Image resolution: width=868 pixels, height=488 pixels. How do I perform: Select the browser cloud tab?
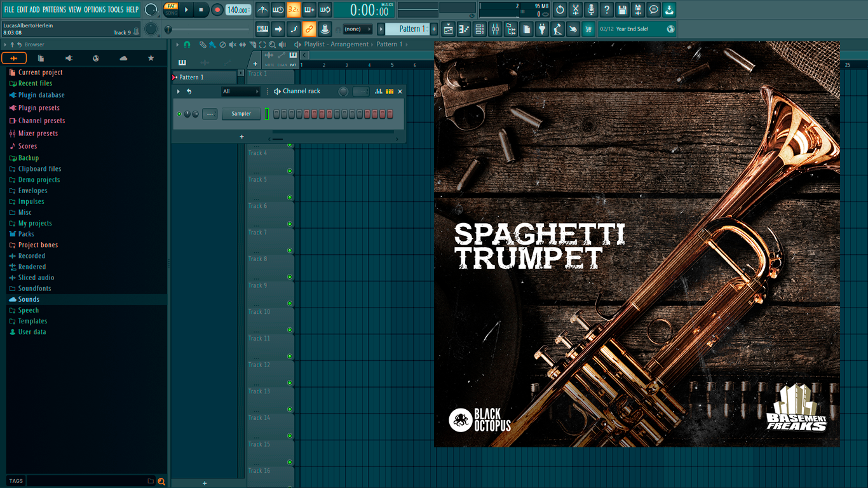pyautogui.click(x=123, y=58)
